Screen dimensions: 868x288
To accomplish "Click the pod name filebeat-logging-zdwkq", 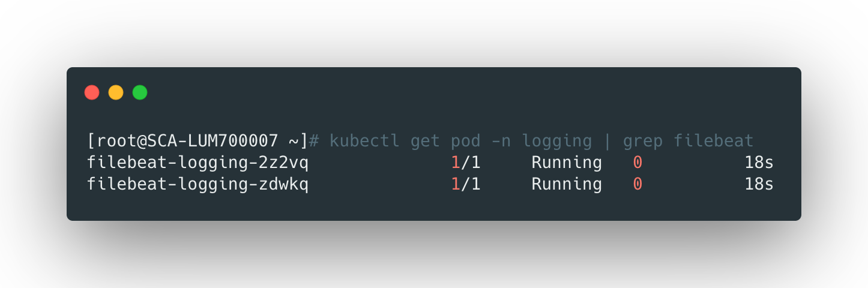I will [197, 184].
